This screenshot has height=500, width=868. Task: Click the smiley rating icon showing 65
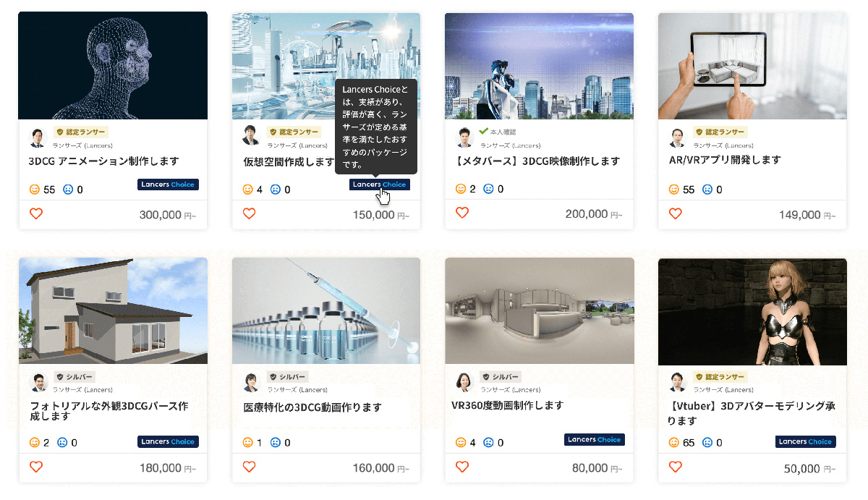click(675, 443)
